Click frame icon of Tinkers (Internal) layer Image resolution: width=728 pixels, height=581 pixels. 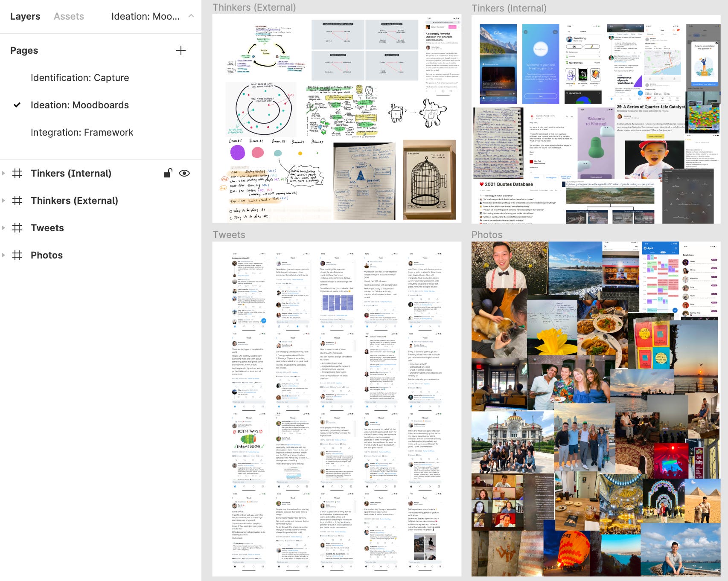click(x=17, y=173)
